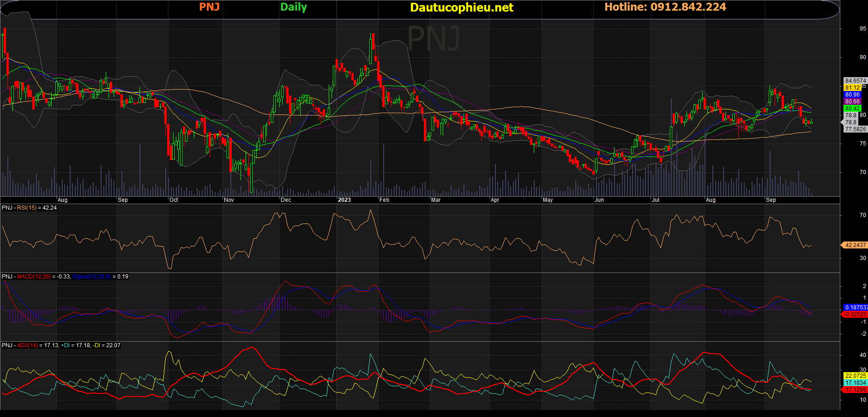Viewport: 868px width, 417px height.
Task: Select the green 80.42 price tag
Action: click(x=852, y=109)
